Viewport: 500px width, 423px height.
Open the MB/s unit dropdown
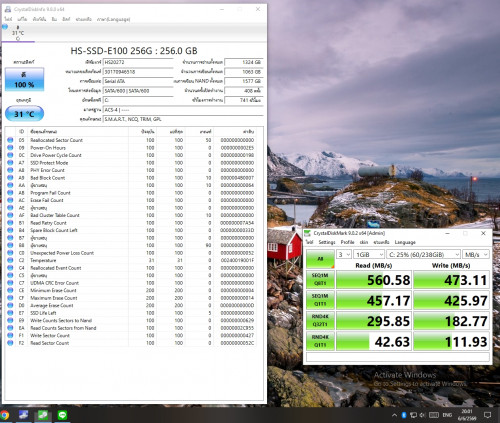pos(476,254)
